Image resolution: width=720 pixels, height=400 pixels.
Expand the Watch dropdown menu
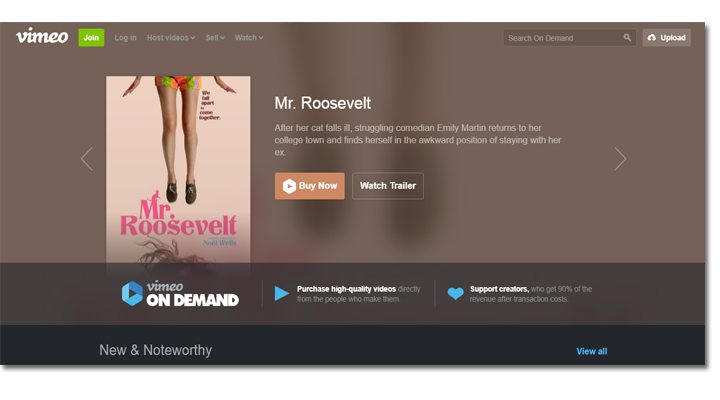[249, 38]
